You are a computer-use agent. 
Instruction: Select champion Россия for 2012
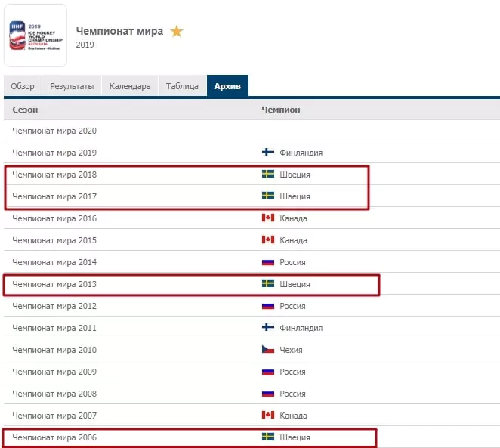[x=292, y=306]
